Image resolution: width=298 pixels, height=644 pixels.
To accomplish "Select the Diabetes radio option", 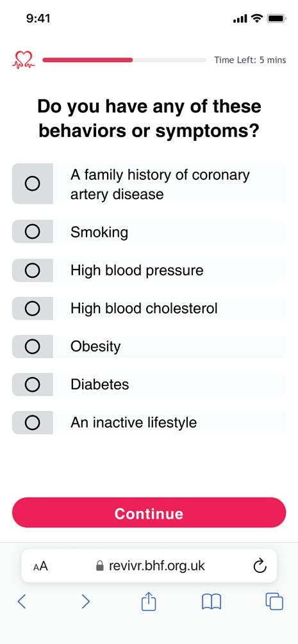I will point(149,385).
